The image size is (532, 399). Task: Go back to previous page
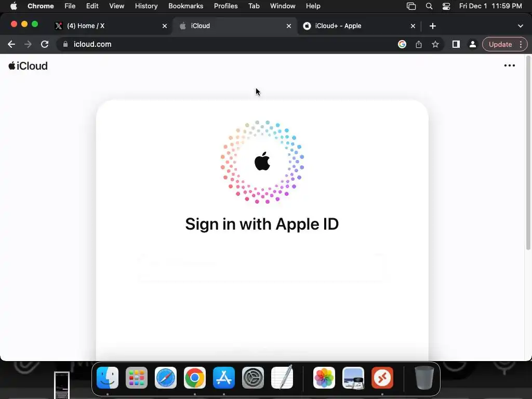(11, 44)
